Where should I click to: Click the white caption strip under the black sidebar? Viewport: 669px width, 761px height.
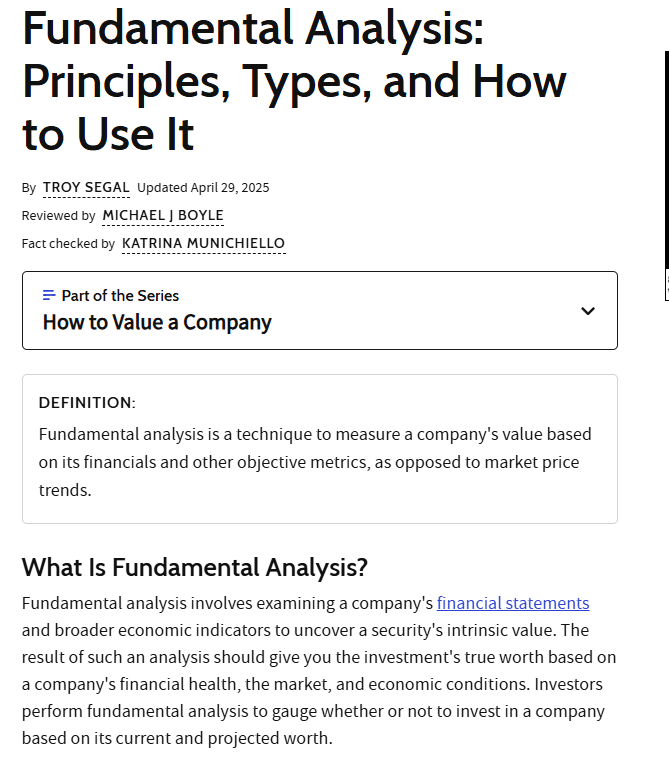tap(667, 285)
